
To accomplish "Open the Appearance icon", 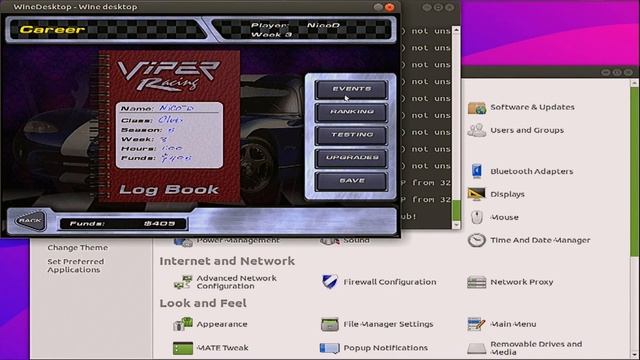I will click(182, 324).
